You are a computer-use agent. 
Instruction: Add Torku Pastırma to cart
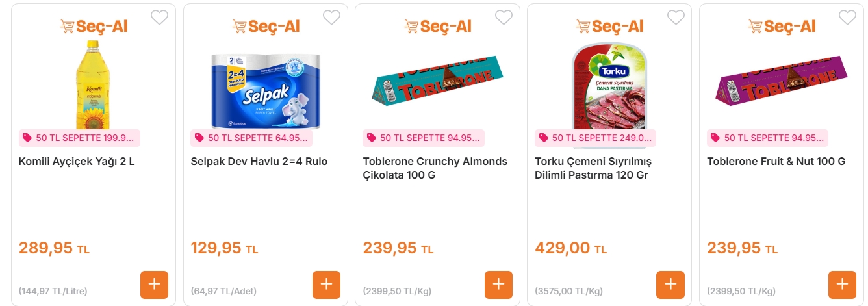[670, 285]
